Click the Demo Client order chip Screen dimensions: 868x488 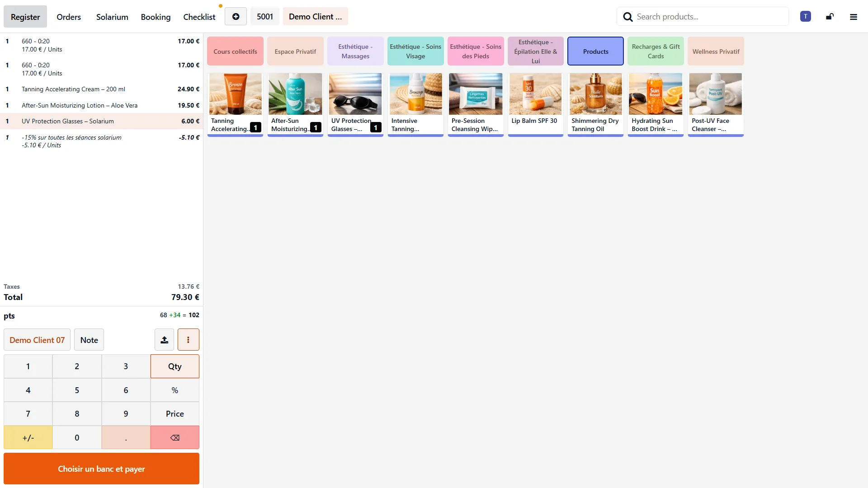[x=315, y=17]
